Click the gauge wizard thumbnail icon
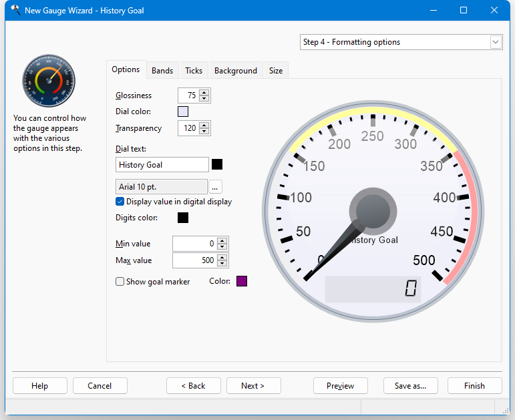 click(x=49, y=81)
